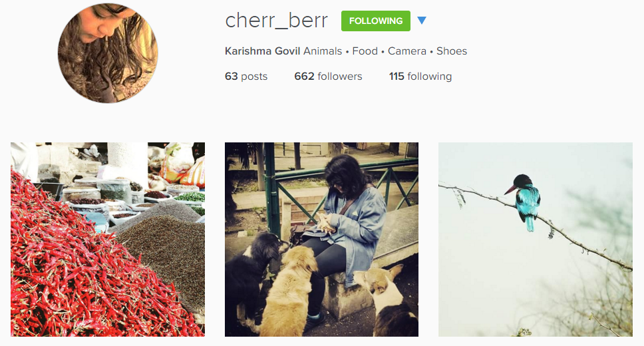Open the photo of girl with dogs
The image size is (644, 346).
(x=321, y=240)
